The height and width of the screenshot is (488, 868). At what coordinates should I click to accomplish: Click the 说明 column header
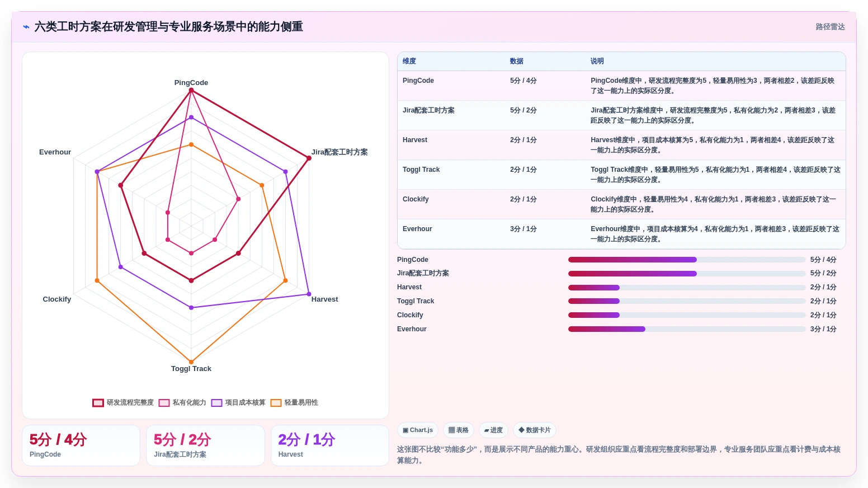pos(597,62)
